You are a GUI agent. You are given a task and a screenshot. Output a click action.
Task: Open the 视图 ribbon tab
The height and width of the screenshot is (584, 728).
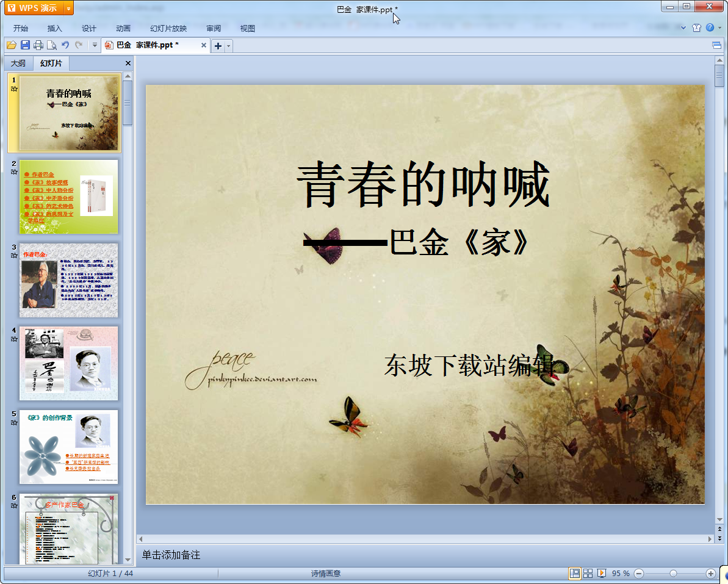248,28
